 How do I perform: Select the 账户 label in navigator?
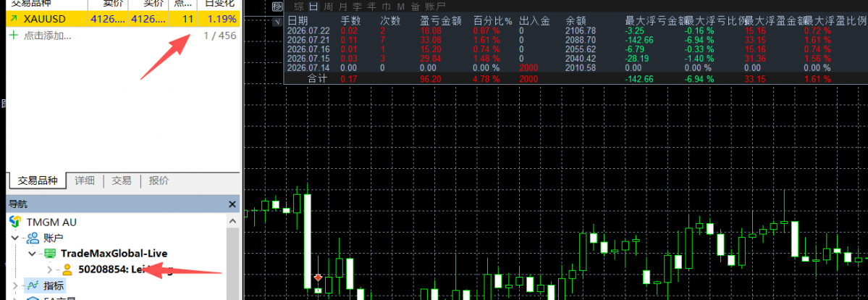tap(53, 238)
